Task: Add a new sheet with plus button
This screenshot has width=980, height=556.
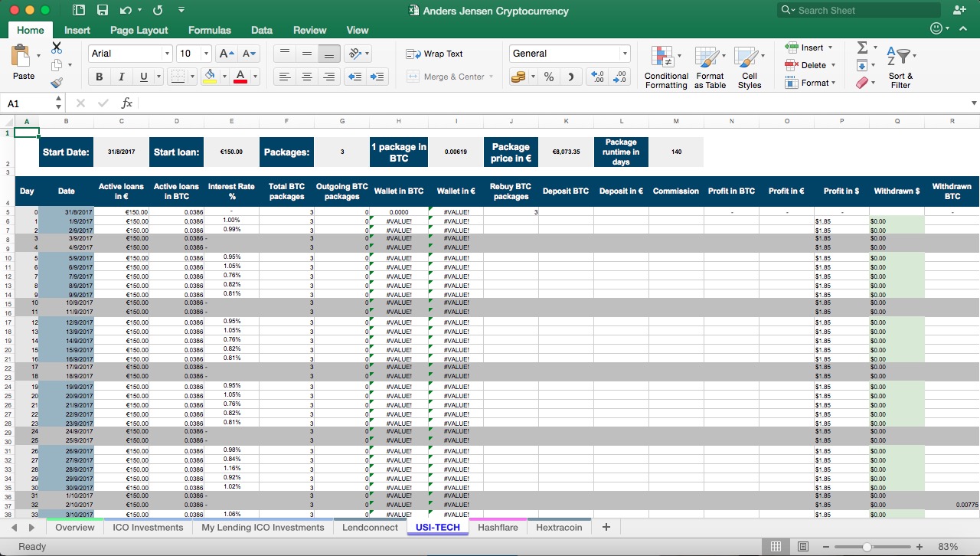Action: tap(606, 527)
